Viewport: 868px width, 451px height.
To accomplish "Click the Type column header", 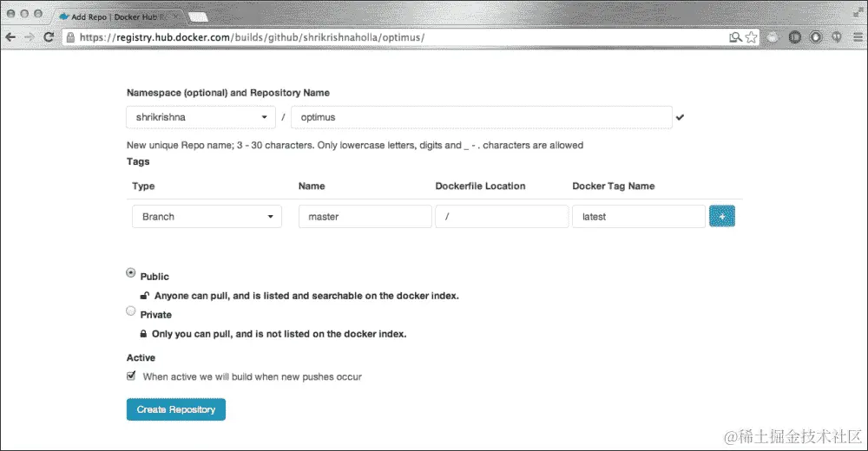I will click(x=143, y=186).
